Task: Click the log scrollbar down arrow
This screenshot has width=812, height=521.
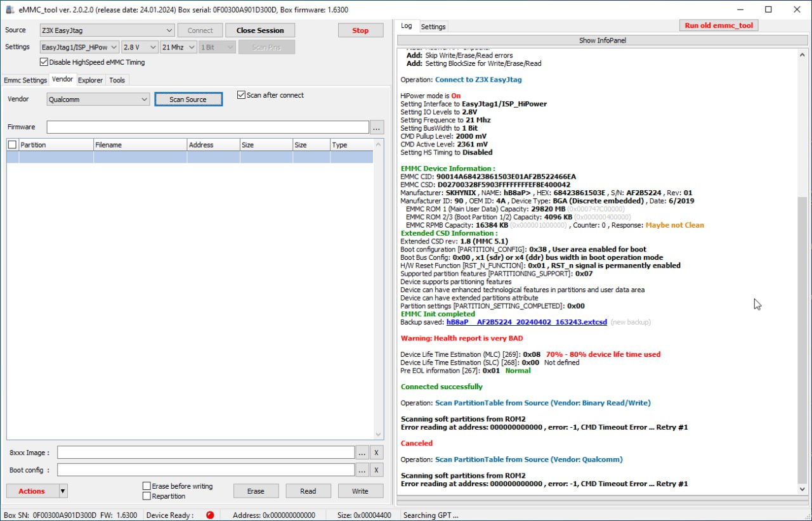Action: coord(802,489)
